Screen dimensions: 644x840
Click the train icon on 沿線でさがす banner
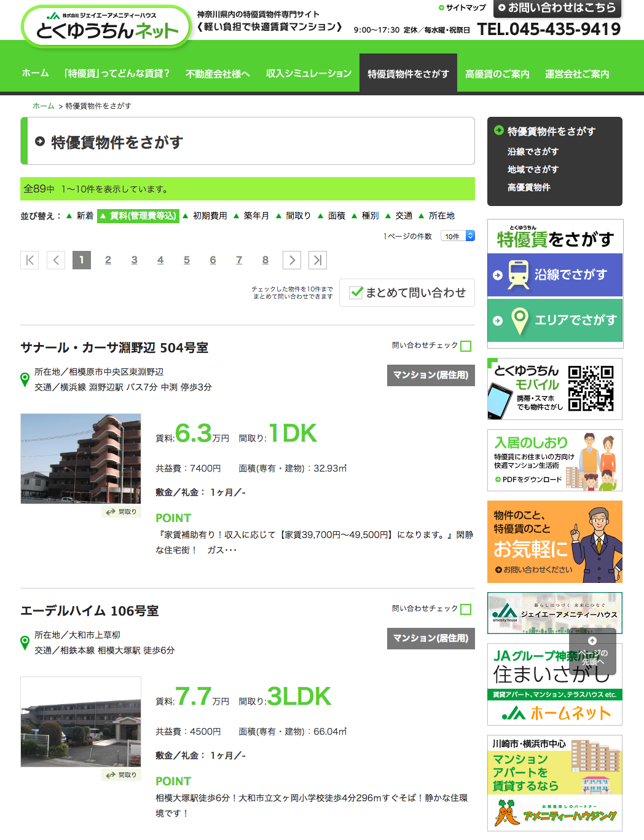(x=519, y=273)
